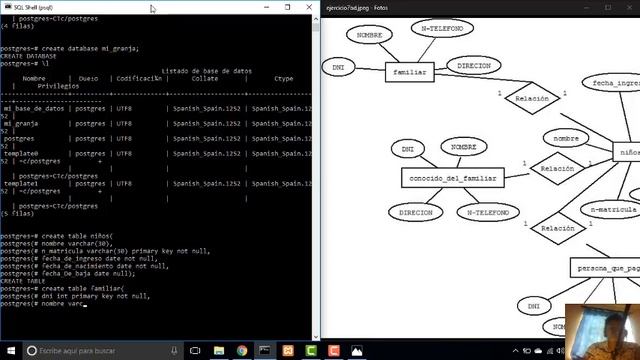Click the 'DNI' ellipse left of familiar
Image resolution: width=640 pixels, height=360 pixels.
click(x=338, y=67)
